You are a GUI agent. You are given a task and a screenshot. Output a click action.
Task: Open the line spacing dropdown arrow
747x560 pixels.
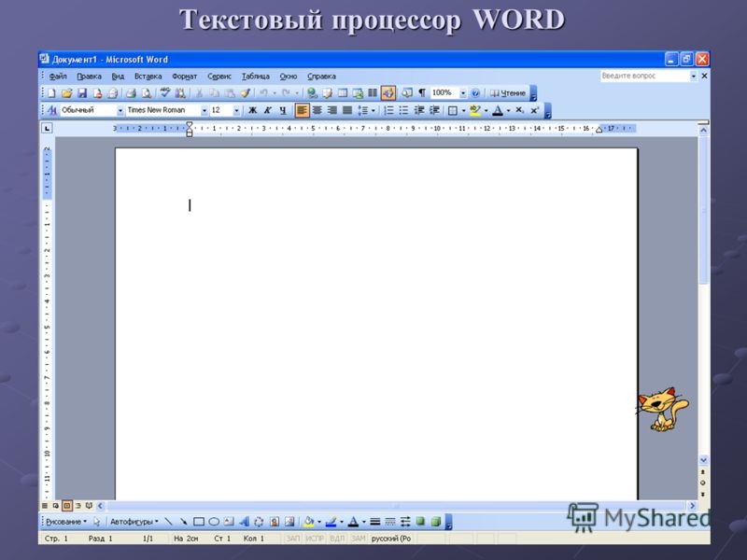(x=373, y=110)
